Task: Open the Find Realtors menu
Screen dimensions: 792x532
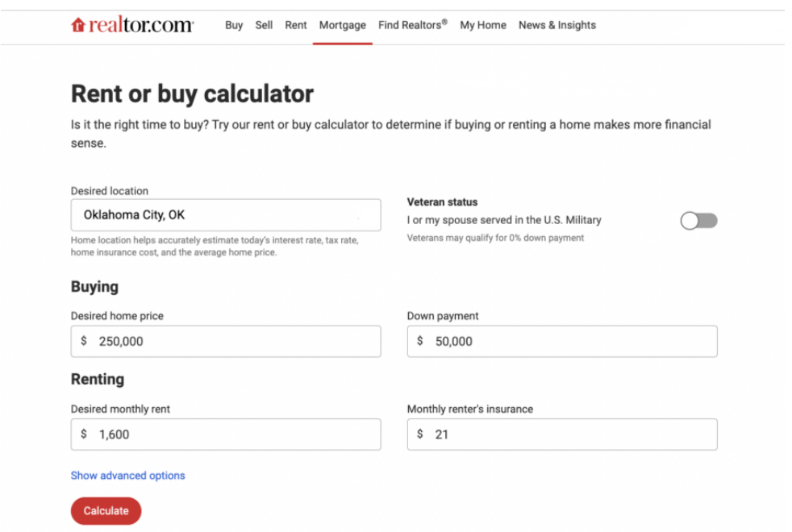Action: coord(413,25)
